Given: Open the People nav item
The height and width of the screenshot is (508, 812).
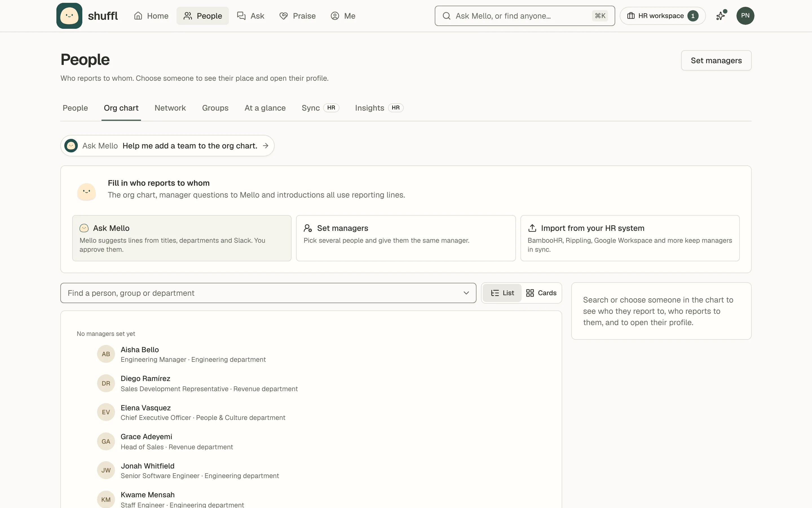Looking at the screenshot, I should pyautogui.click(x=203, y=16).
